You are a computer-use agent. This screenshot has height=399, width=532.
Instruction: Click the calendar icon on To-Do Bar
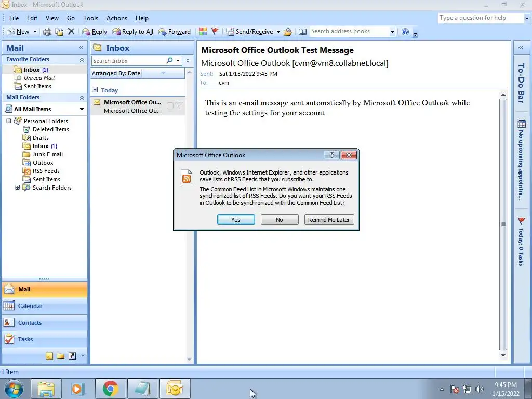(522, 124)
